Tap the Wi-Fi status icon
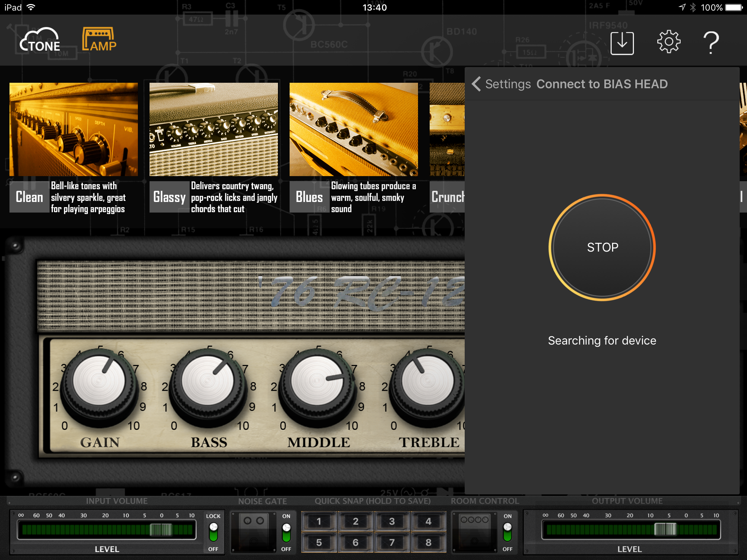747x560 pixels. (x=31, y=7)
